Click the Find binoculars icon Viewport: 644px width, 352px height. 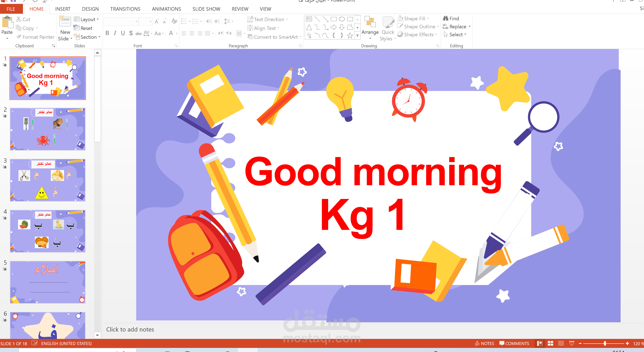[445, 18]
